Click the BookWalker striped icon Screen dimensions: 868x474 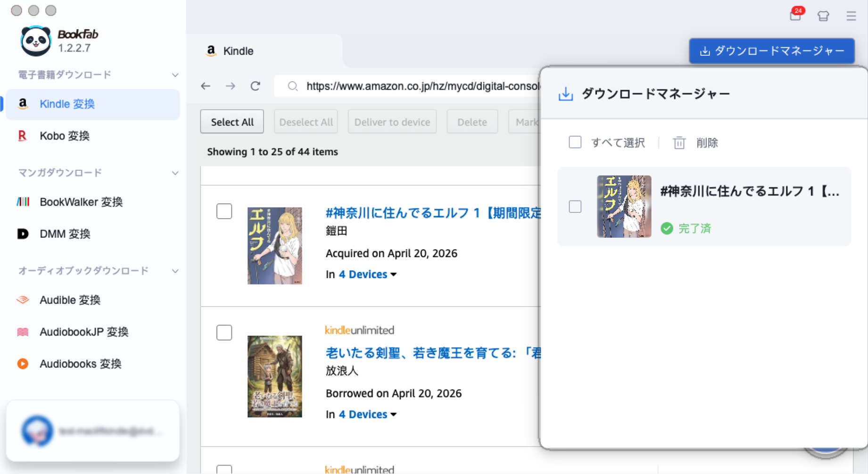pos(23,202)
